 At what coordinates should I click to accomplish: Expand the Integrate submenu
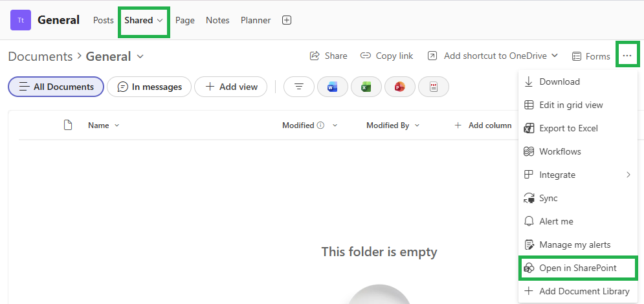(578, 175)
